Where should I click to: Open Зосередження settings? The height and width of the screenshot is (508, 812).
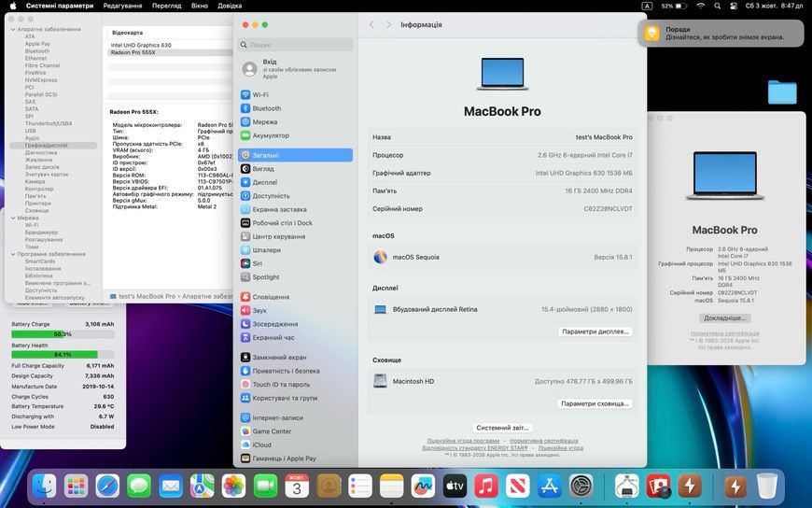[x=295, y=324]
